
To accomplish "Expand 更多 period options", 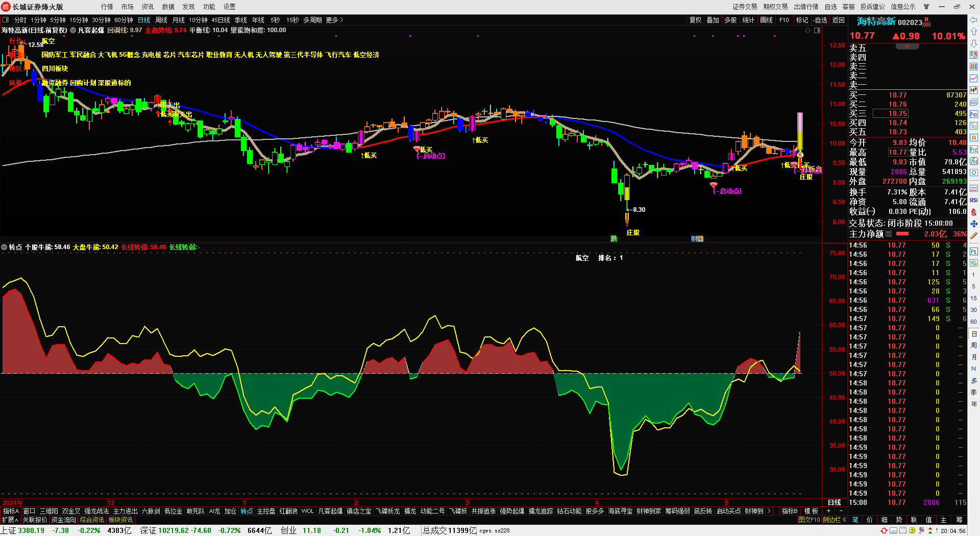I will click(x=334, y=20).
